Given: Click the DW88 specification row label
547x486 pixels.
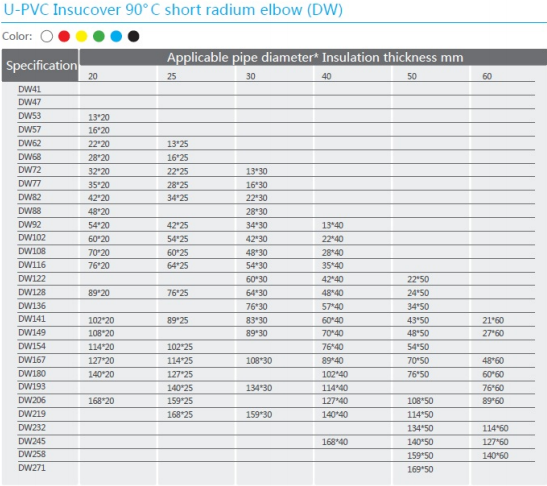Looking at the screenshot, I should [30, 211].
